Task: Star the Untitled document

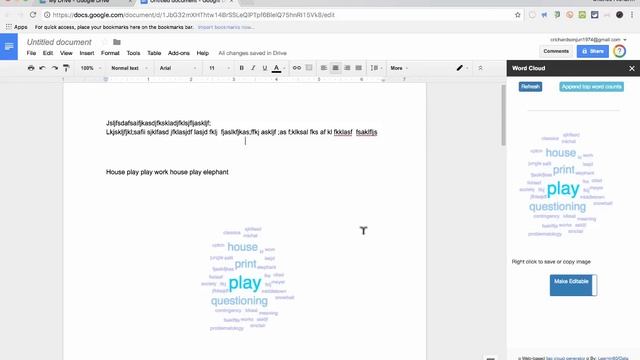Action: click(104, 42)
